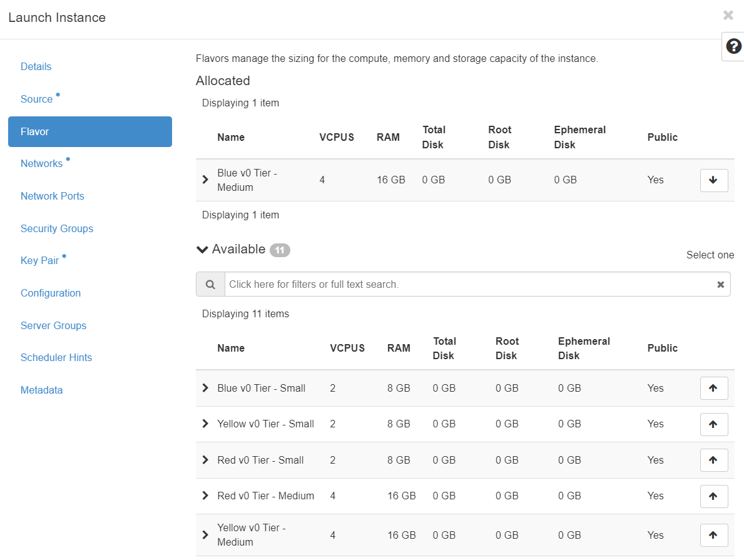Sort available flavors by Total Disk column
This screenshot has height=560, width=744.
[444, 349]
